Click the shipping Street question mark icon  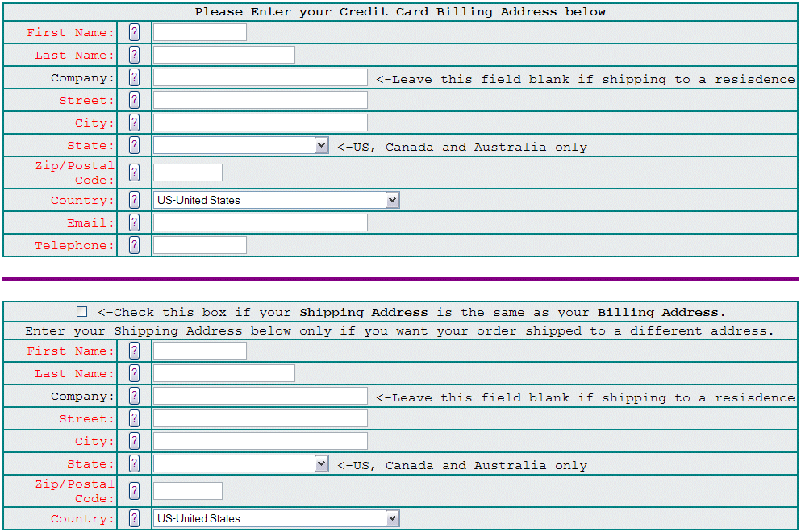point(135,418)
